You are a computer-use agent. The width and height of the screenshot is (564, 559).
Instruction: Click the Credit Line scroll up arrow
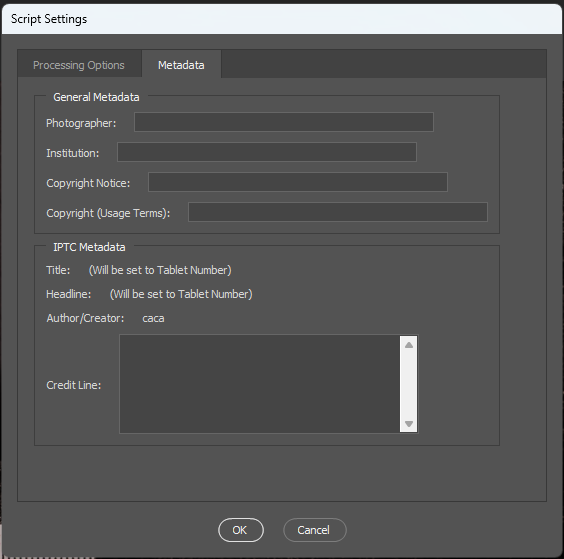[x=409, y=345]
